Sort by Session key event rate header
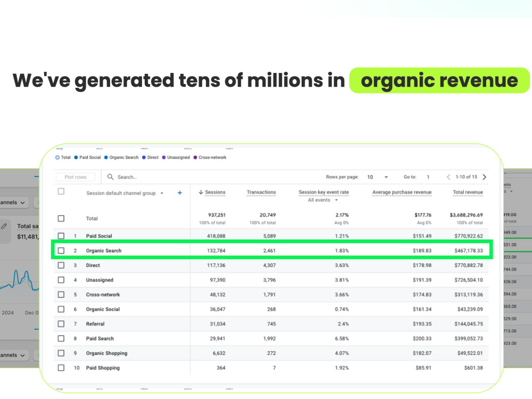Image resolution: width=532 pixels, height=399 pixels. click(x=323, y=192)
